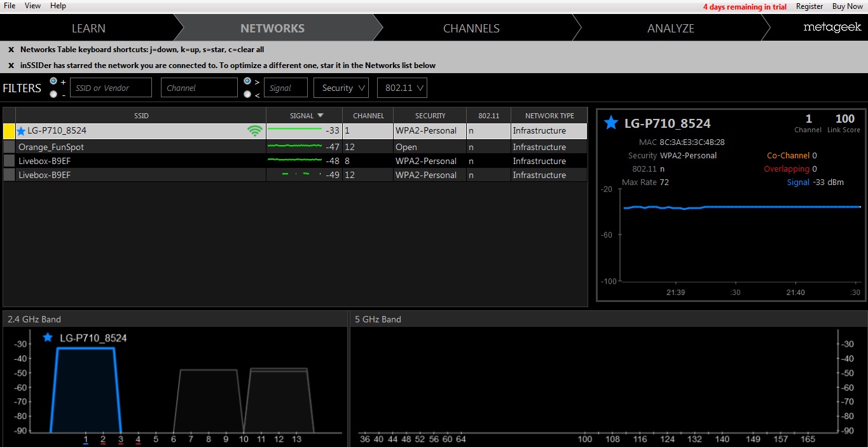This screenshot has width=868, height=447.
Task: Sort by the 802.11 column header
Action: tap(488, 116)
